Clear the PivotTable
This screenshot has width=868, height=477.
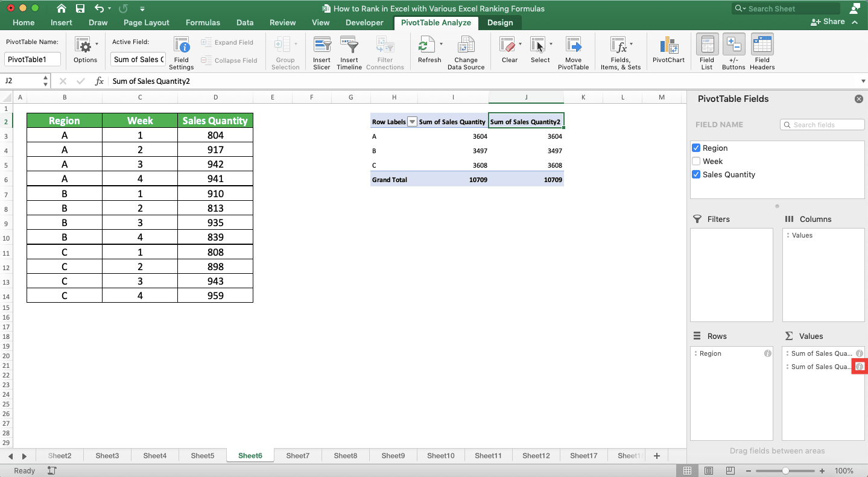510,49
